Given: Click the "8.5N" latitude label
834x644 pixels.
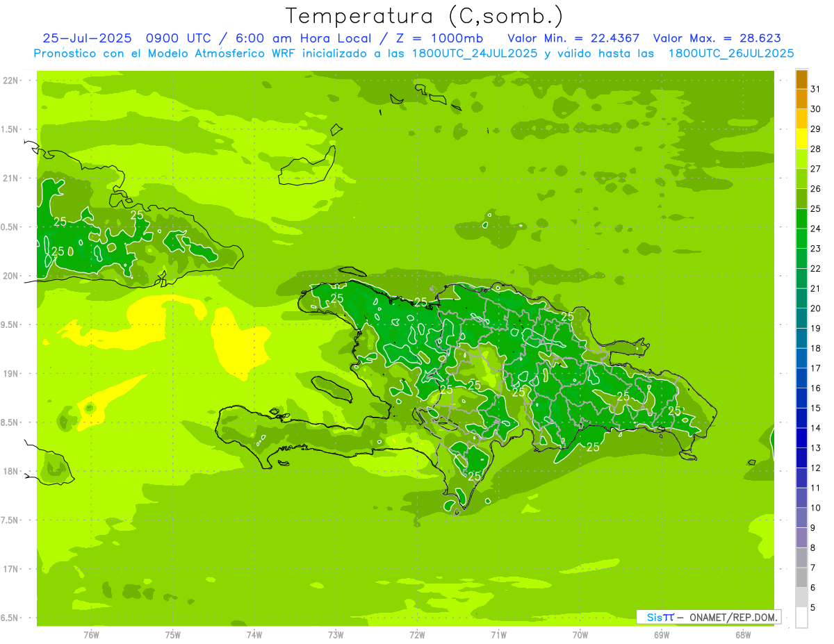Looking at the screenshot, I should pos(10,423).
